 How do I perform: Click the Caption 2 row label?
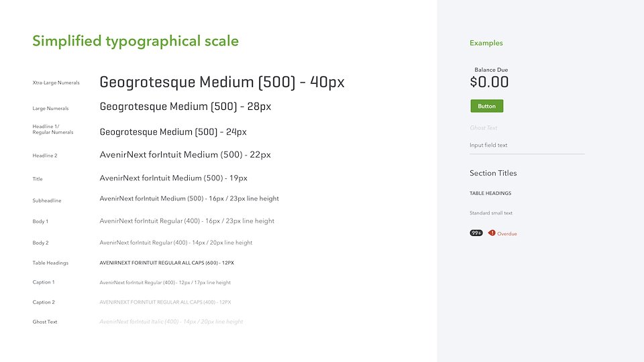coord(44,302)
